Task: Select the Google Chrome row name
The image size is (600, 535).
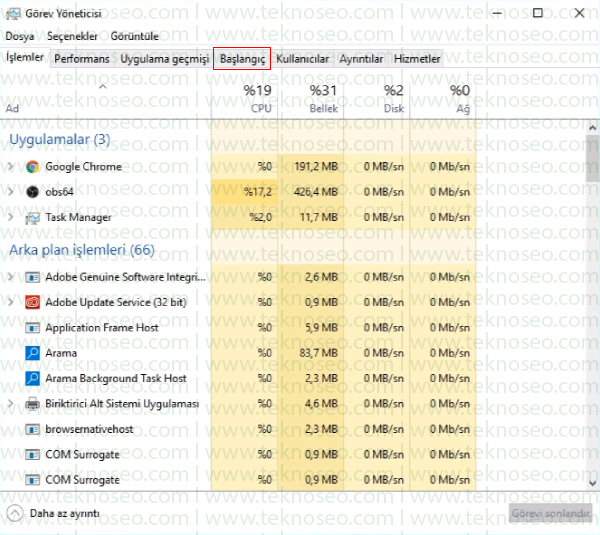Action: [83, 167]
